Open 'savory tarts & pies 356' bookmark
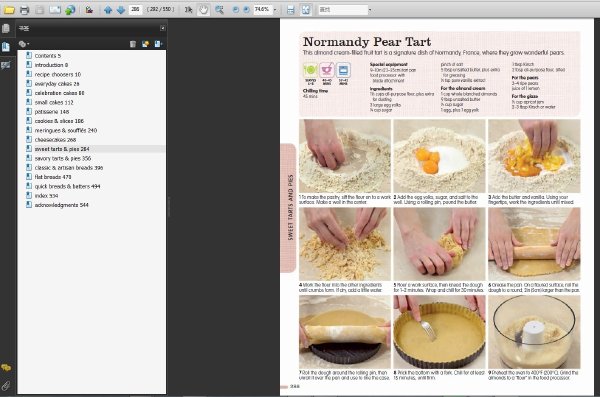Image resolution: width=600 pixels, height=397 pixels. point(63,158)
